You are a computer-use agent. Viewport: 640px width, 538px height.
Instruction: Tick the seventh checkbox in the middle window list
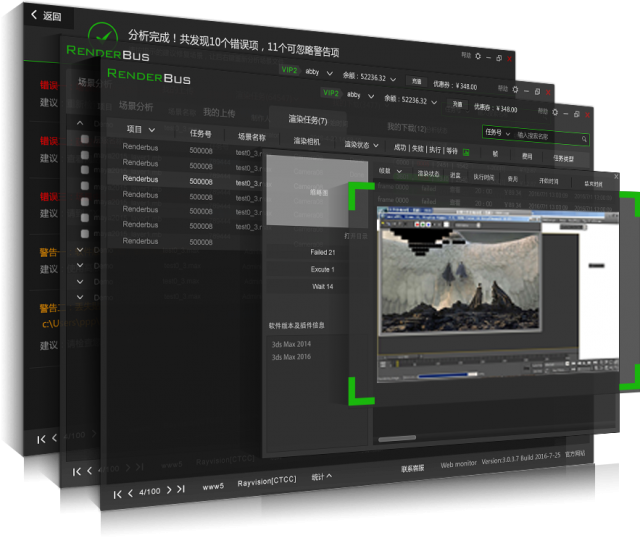point(84,233)
